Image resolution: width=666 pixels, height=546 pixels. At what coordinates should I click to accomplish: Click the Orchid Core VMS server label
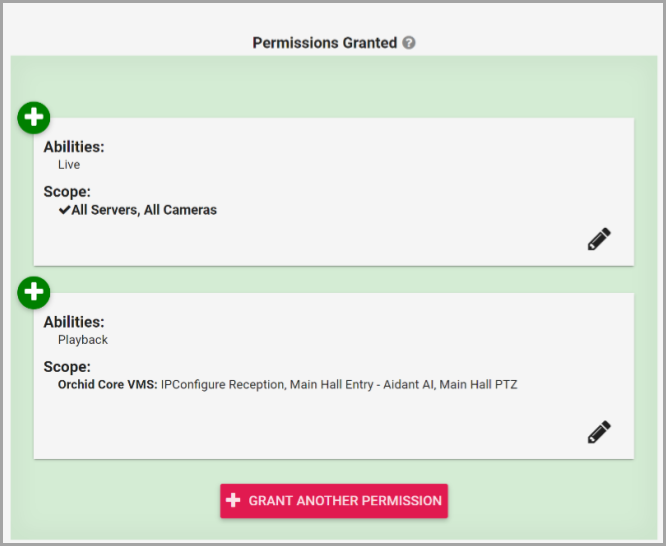click(107, 384)
